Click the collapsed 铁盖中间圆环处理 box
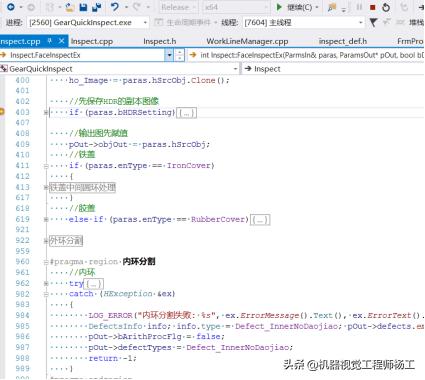425x380 pixels. [82, 187]
